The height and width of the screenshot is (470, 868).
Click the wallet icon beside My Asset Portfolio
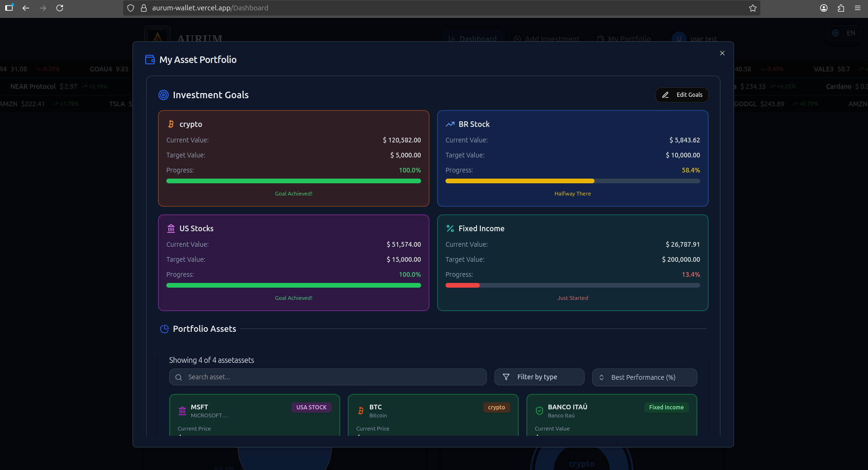coord(150,60)
